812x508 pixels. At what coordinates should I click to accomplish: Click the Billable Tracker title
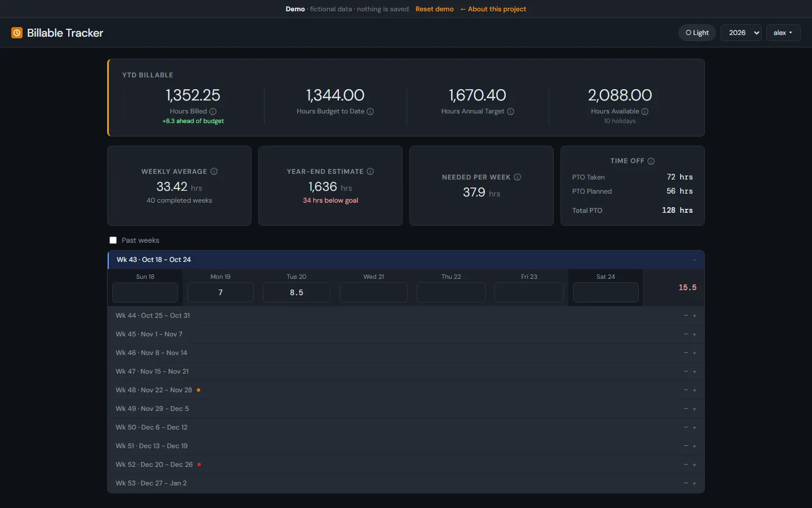[x=65, y=33]
